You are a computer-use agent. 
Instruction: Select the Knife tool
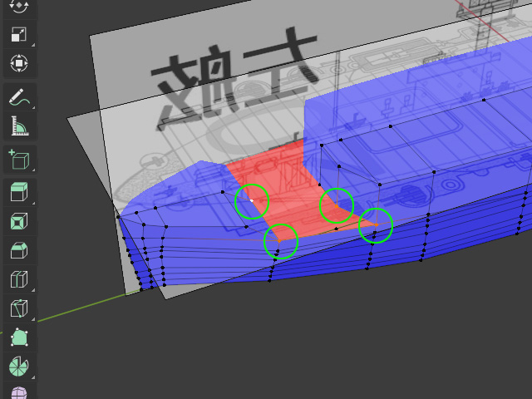(19, 308)
